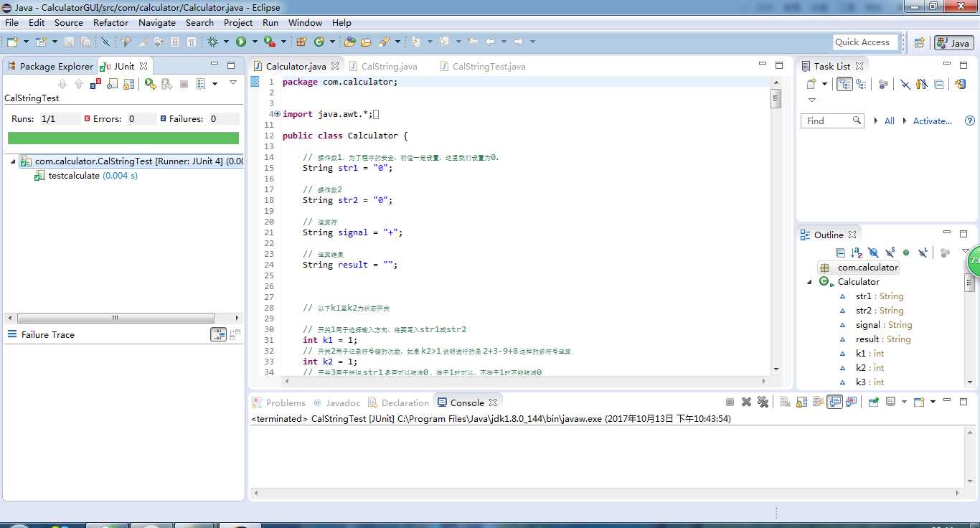The width and height of the screenshot is (980, 528).
Task: Toggle Show Console When Output Changes
Action: [834, 402]
